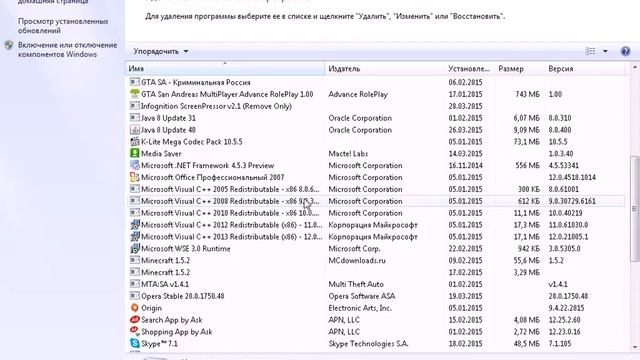Screen dimensions: 640x360
Task: Click the green Media Saver icon
Action: tap(135, 153)
